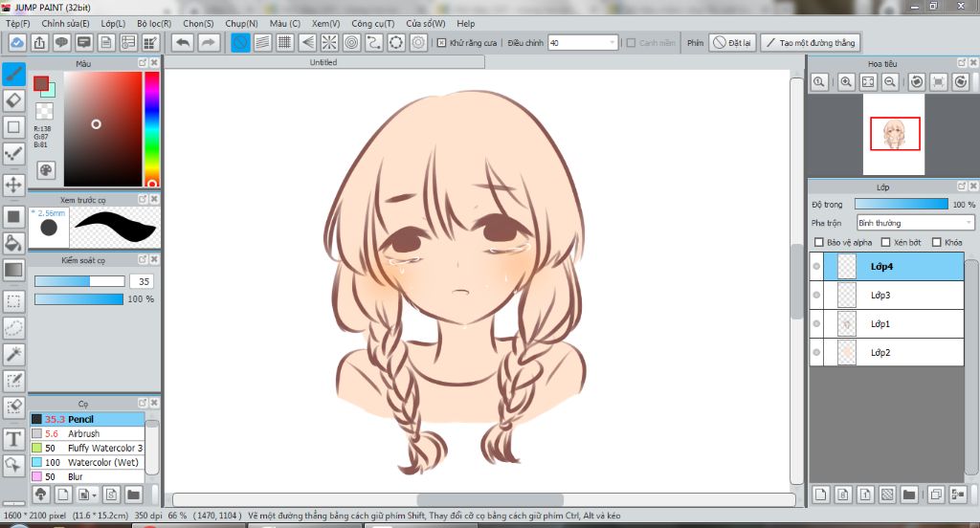This screenshot has width=980, height=528.
Task: Enable parallel lines snap guide
Action: (x=262, y=42)
